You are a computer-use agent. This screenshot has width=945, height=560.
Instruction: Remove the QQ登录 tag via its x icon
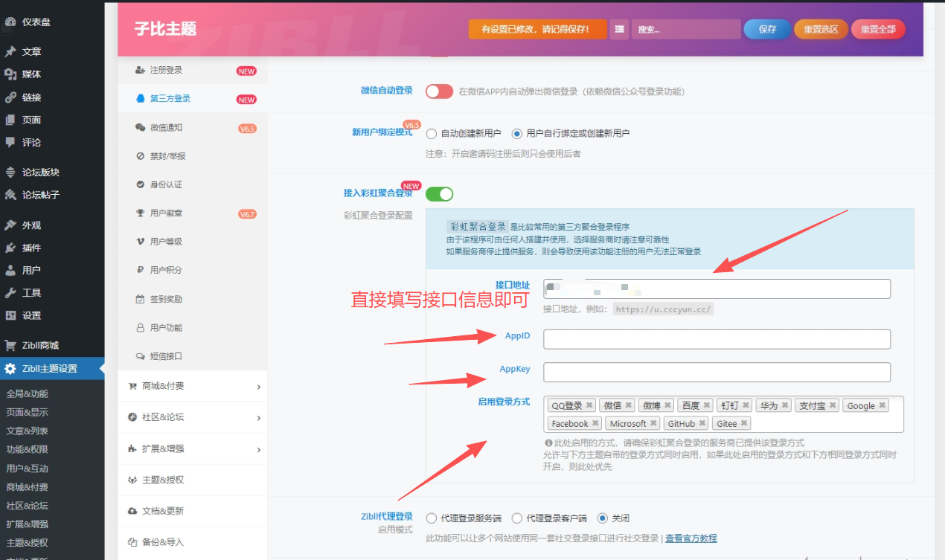[589, 405]
